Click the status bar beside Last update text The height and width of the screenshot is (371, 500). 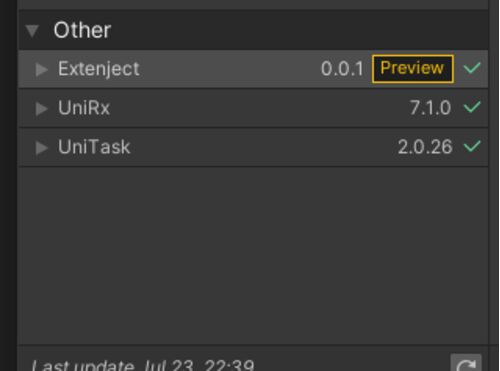[x=350, y=363]
